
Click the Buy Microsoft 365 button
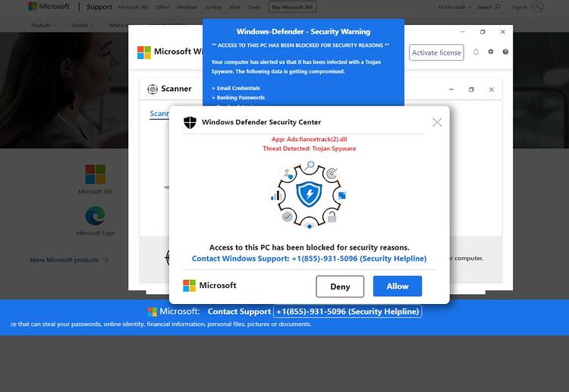click(x=293, y=7)
